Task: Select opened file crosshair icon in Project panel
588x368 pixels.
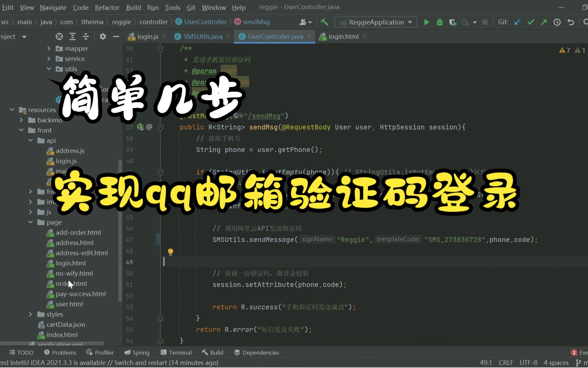Action: pyautogui.click(x=59, y=36)
